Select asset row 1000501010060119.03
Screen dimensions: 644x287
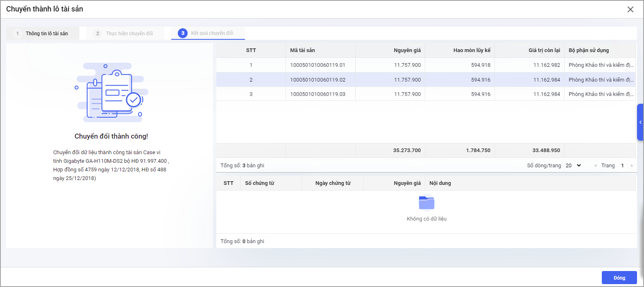317,94
